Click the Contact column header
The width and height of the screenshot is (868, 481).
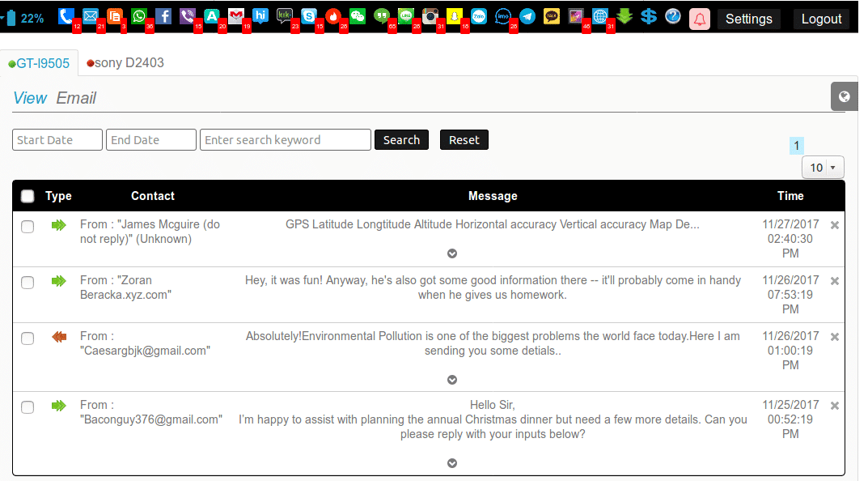[153, 196]
